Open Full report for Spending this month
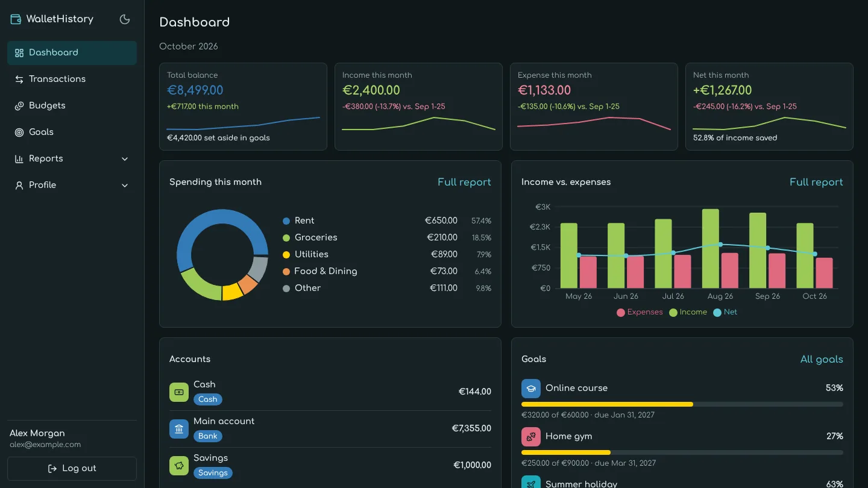Viewport: 868px width, 488px height. [x=464, y=183]
